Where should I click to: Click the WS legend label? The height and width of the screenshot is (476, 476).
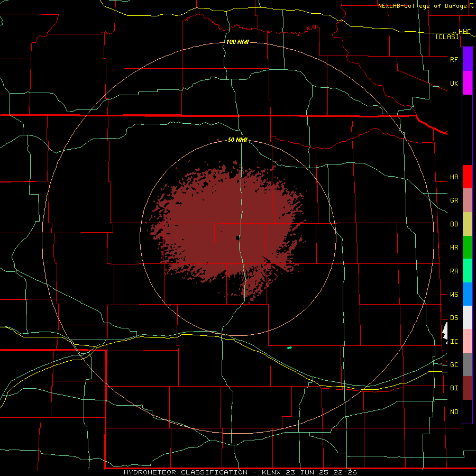(x=454, y=295)
